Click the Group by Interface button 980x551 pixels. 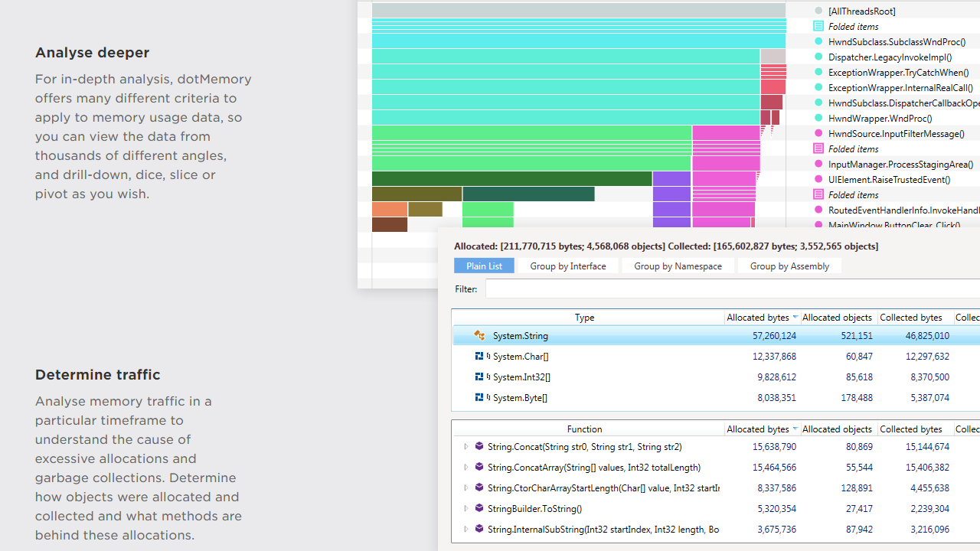pos(568,266)
